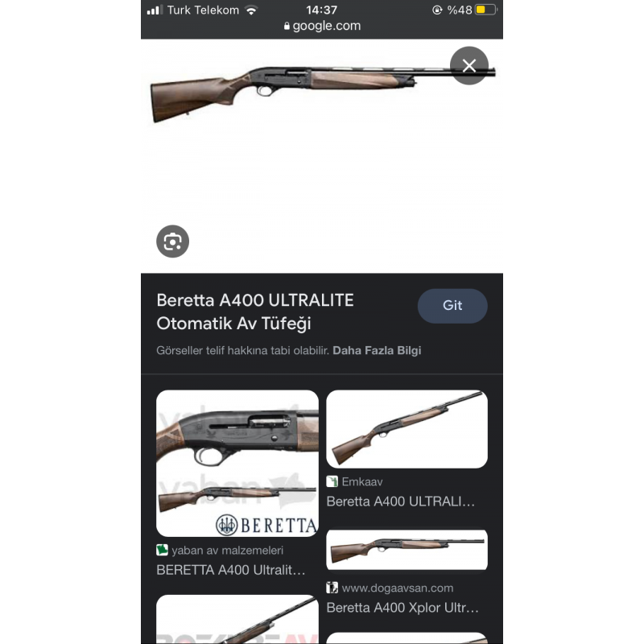Open the Beretta A400 ULTRALI… result title
Screen dimensions: 644x644
400,502
